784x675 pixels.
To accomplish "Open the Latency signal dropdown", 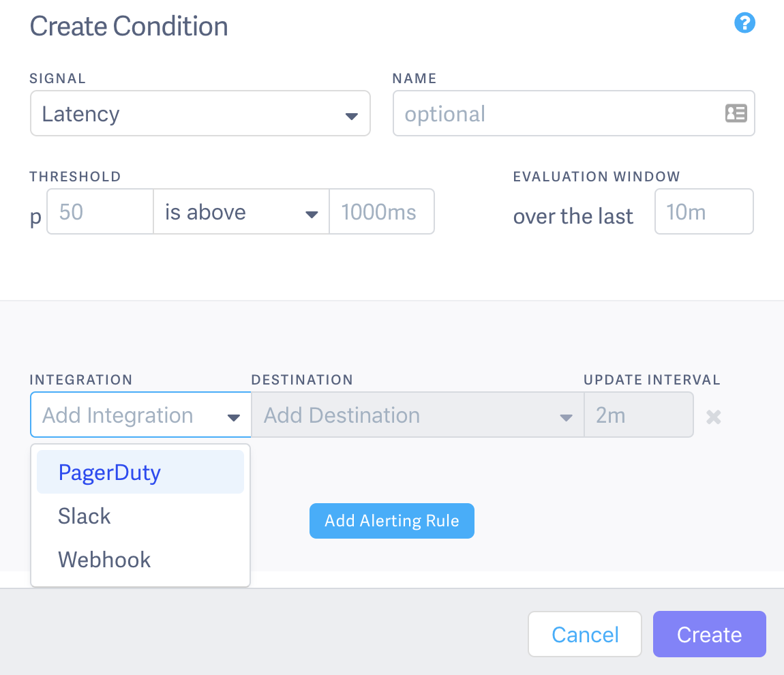I will coord(200,113).
